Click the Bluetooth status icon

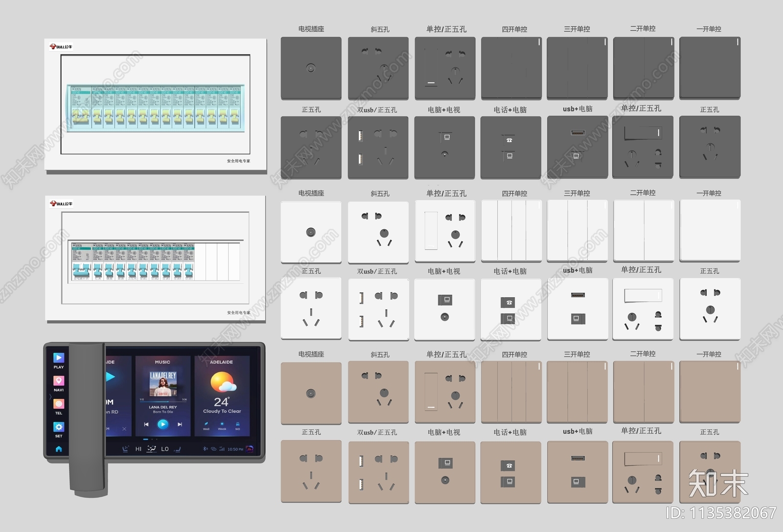(206, 449)
